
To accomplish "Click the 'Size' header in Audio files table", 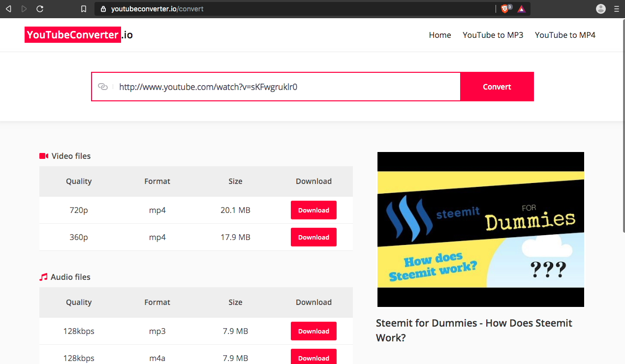I will point(235,302).
